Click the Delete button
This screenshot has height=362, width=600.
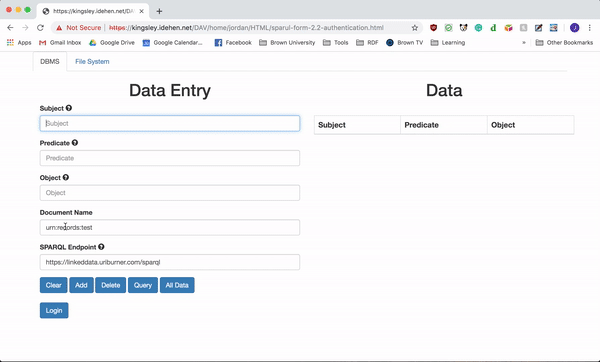point(111,285)
